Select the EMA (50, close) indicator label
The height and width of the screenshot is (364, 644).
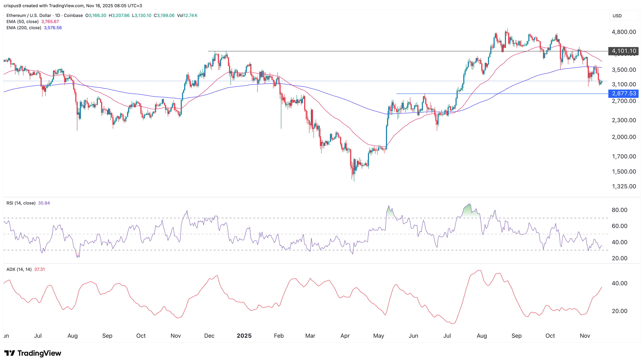(23, 21)
